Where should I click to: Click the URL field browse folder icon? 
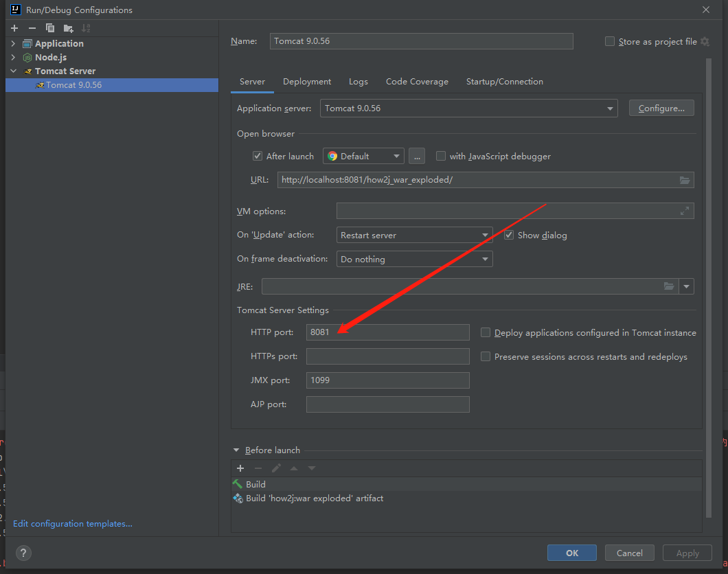click(x=684, y=180)
